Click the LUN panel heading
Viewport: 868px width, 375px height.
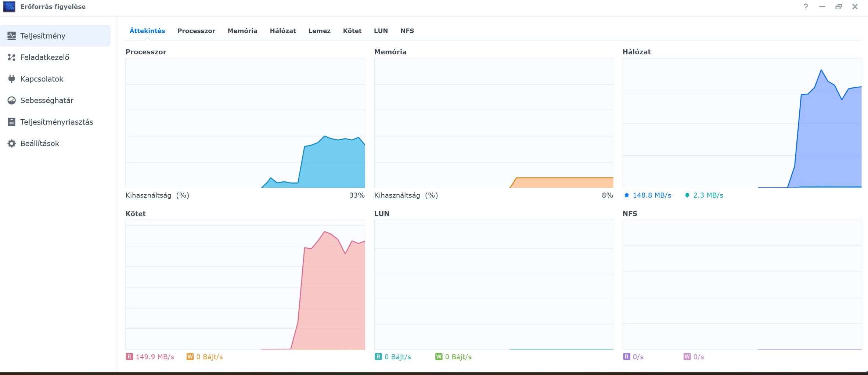382,214
